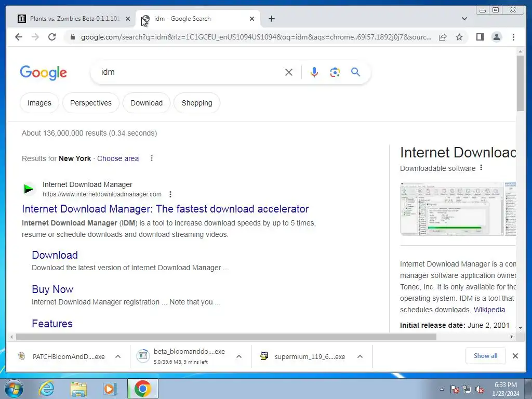
Task: Open the Chrome side panel
Action: pos(480,37)
